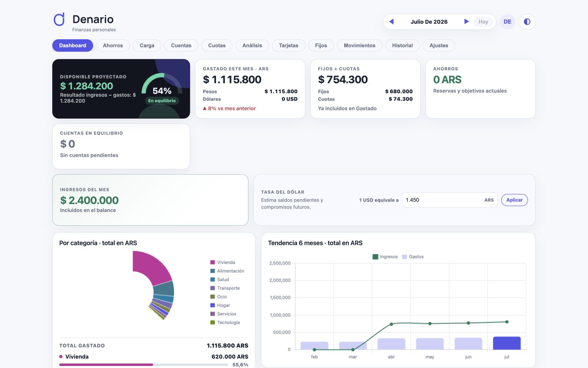Toggle Servicios legend entry
The width and height of the screenshot is (588, 368).
[x=223, y=314]
